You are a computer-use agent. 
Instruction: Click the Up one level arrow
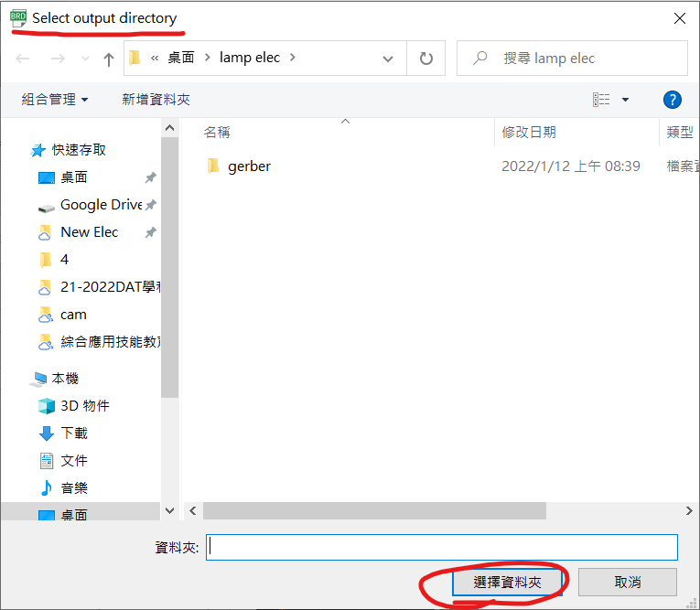(x=109, y=59)
